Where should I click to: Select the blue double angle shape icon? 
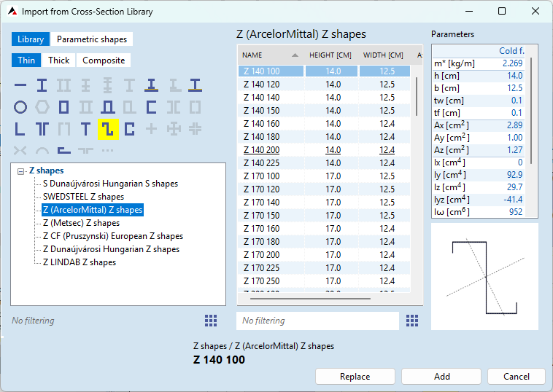[42, 129]
